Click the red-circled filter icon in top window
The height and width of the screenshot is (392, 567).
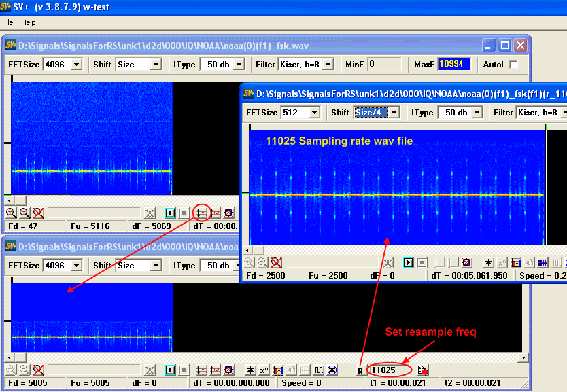pyautogui.click(x=201, y=213)
